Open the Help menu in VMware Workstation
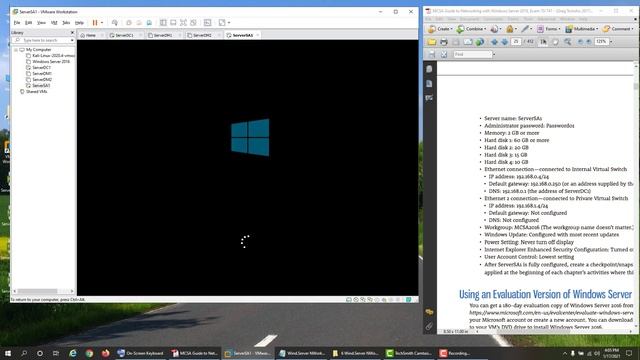Image resolution: width=640 pixels, height=360 pixels. (79, 23)
